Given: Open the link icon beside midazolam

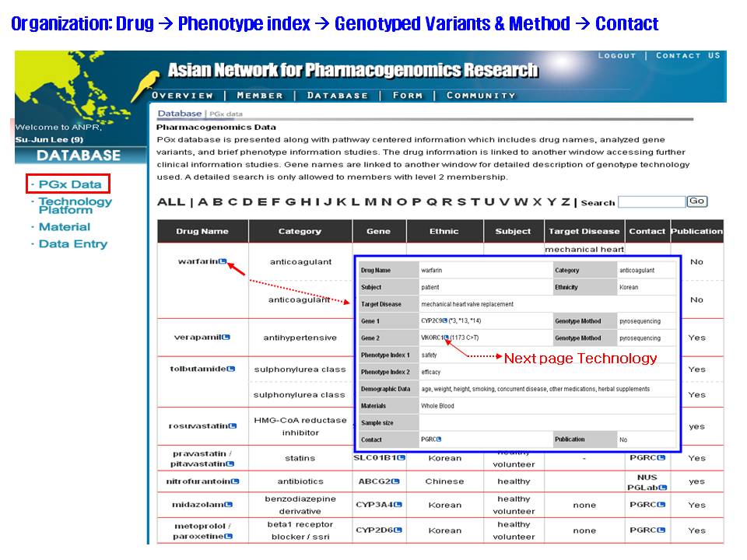Looking at the screenshot, I should [x=229, y=505].
